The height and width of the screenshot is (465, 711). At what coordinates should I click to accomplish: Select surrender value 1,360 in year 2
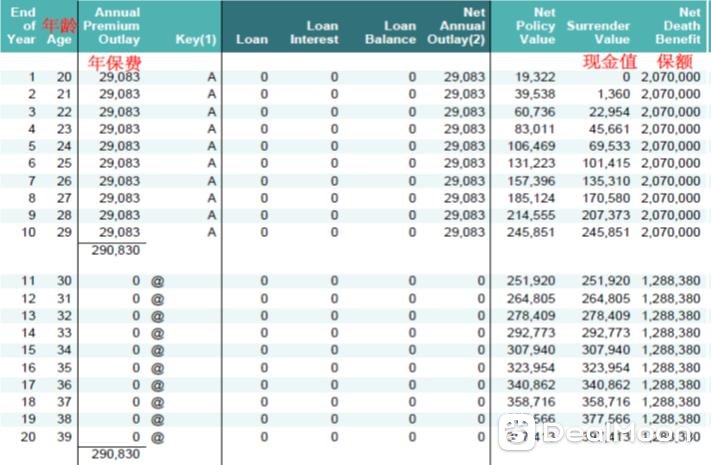pos(614,94)
